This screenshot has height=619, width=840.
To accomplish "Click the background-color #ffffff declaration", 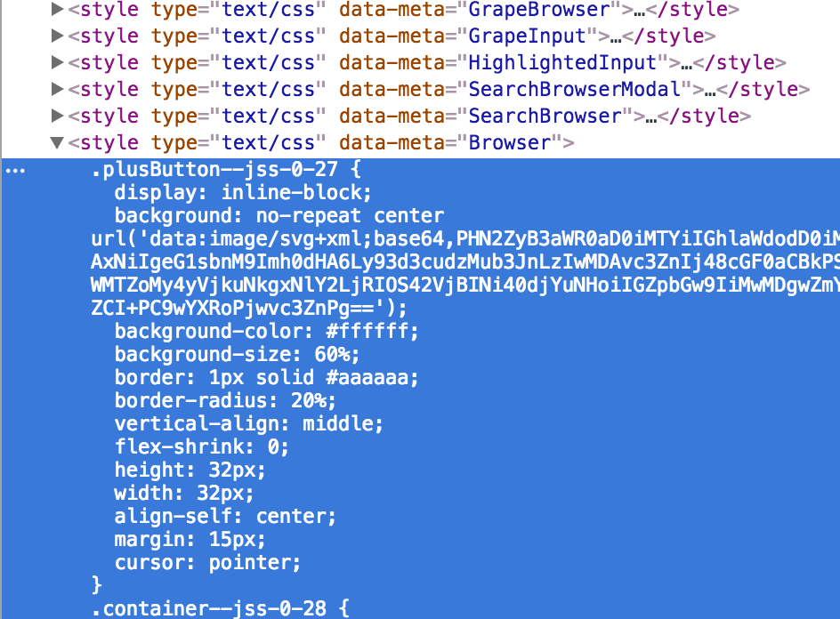I will tap(266, 332).
